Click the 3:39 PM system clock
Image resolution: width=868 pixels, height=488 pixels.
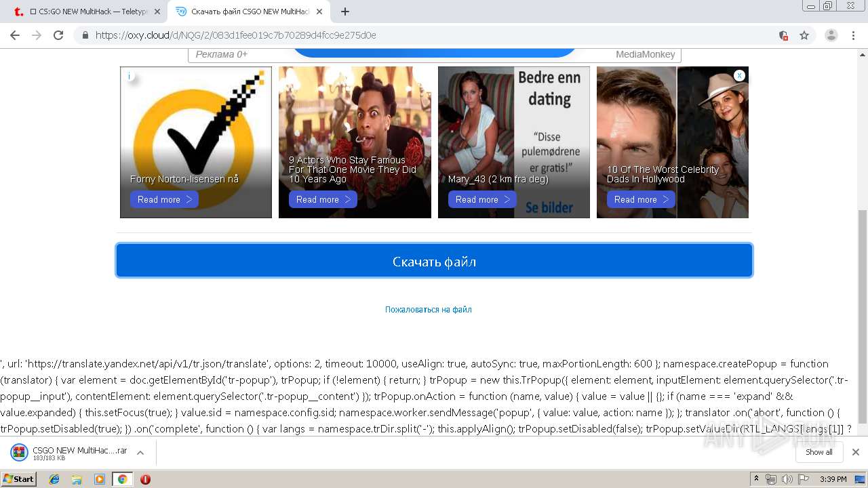[x=833, y=479]
